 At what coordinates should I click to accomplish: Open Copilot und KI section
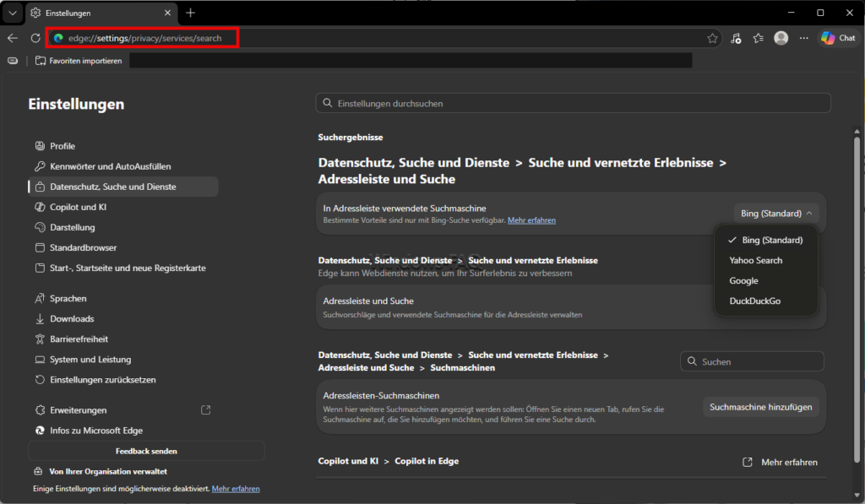[123, 208]
